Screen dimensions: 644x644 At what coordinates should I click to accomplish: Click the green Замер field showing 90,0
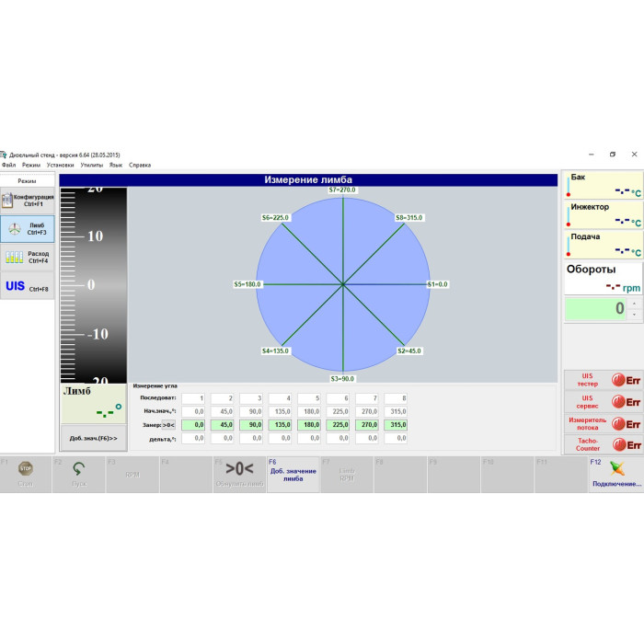251,425
